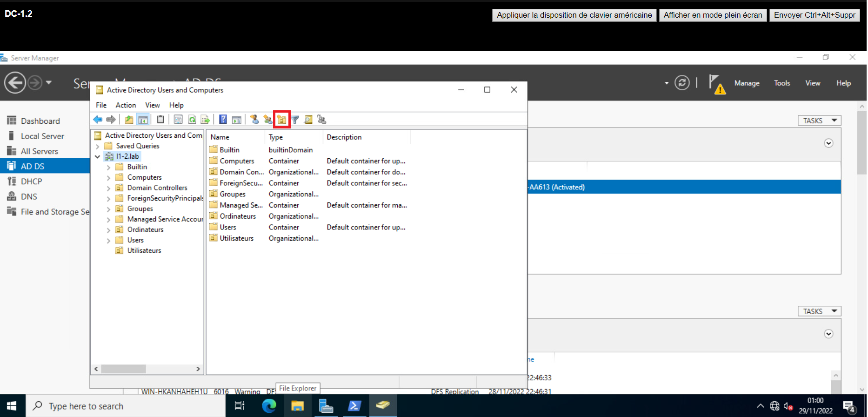Click 'Appliquer la disposition de clavier américaine' button
Image resolution: width=868 pixels, height=417 pixels.
pyautogui.click(x=574, y=15)
